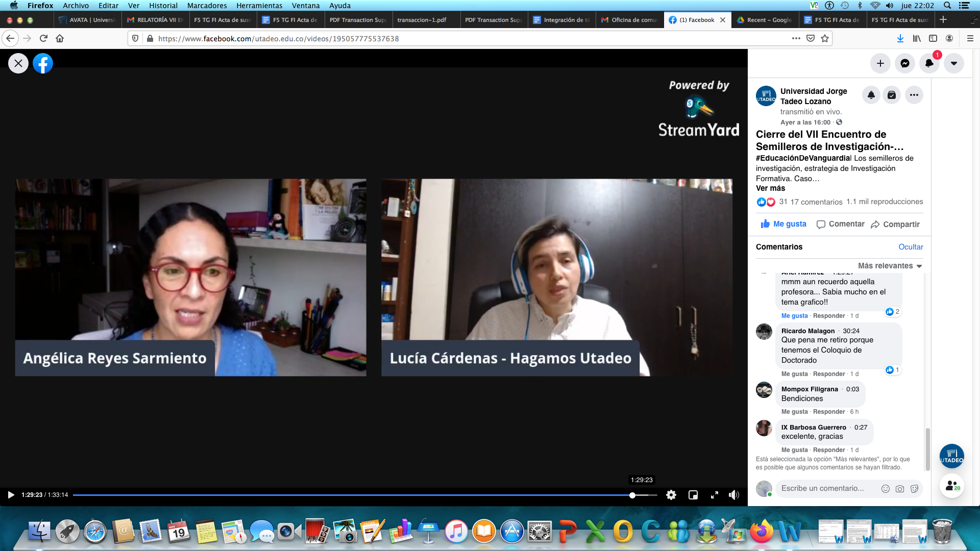
Task: Open emoji picker in comment box
Action: 886,489
